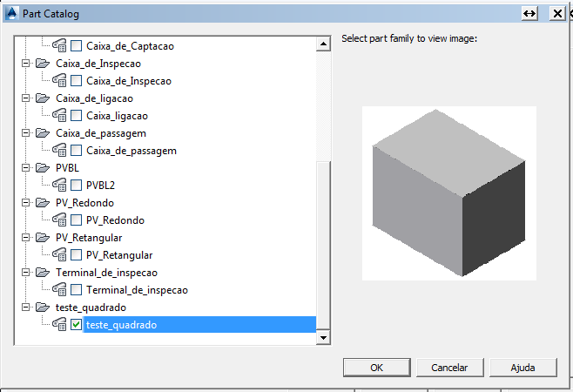Select the Terminal_de_inspecao folder label

(106, 273)
